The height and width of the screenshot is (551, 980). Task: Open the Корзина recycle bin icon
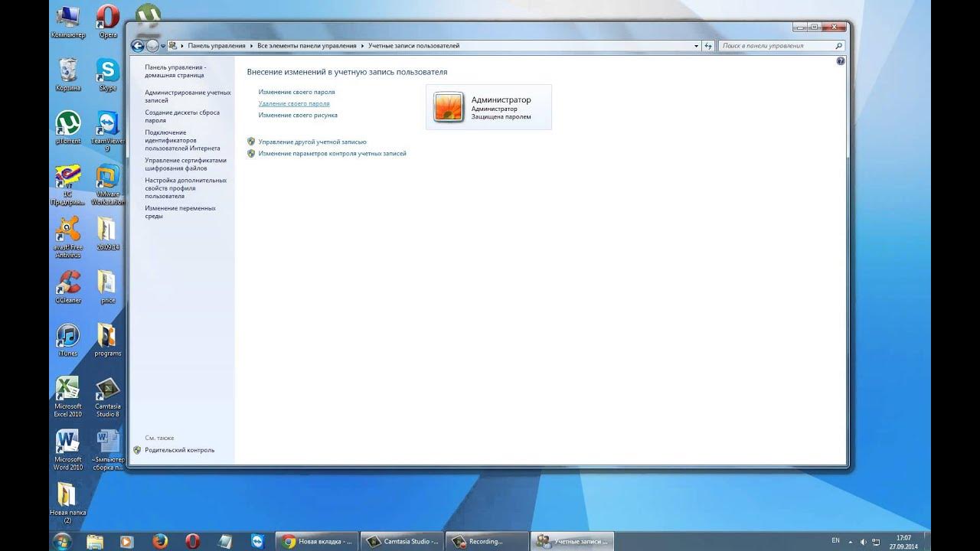pyautogui.click(x=67, y=74)
